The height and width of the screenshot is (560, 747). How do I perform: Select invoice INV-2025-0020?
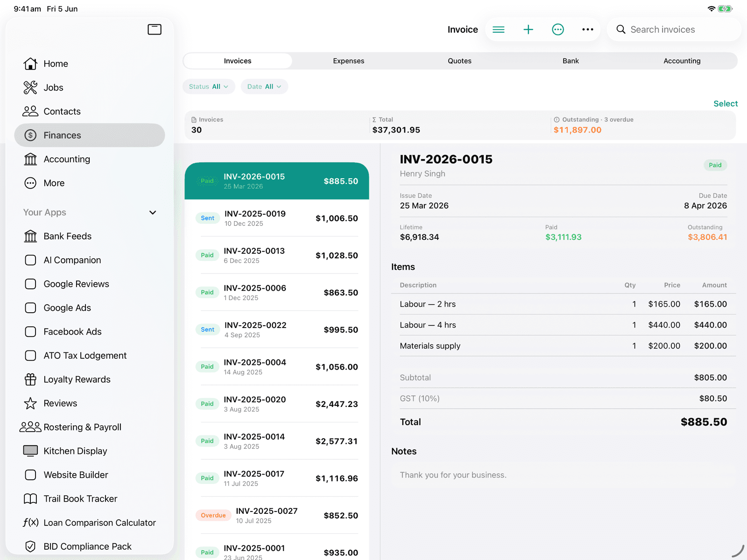[277, 404]
